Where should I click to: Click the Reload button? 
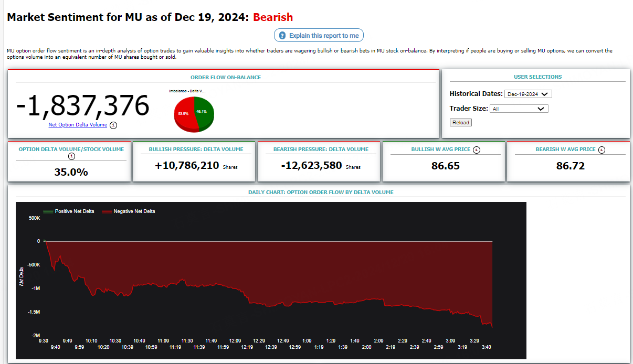coord(461,122)
